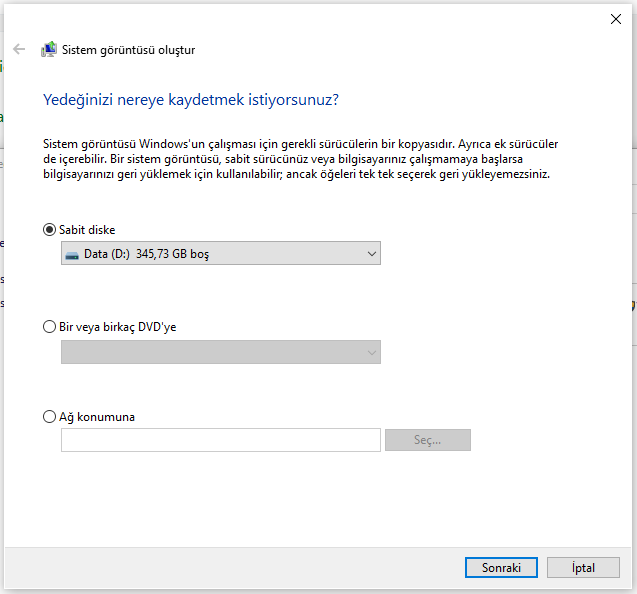Image resolution: width=637 pixels, height=594 pixels.
Task: Click the back arrow in the wizard header
Action: click(x=19, y=50)
